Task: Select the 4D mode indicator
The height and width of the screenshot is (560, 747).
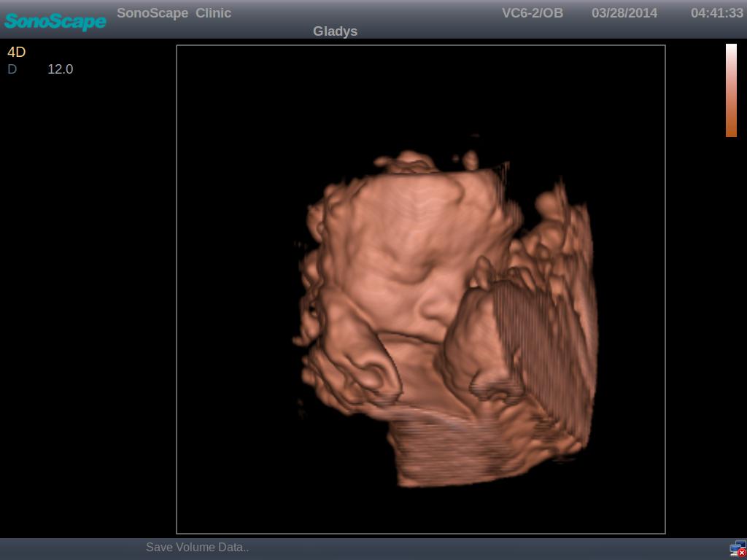Action: coord(16,52)
